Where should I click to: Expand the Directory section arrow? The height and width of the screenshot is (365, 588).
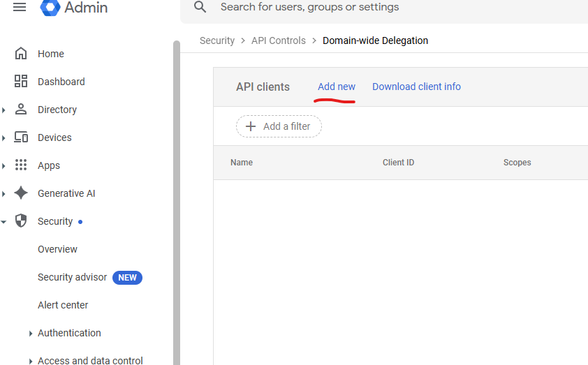coord(4,110)
